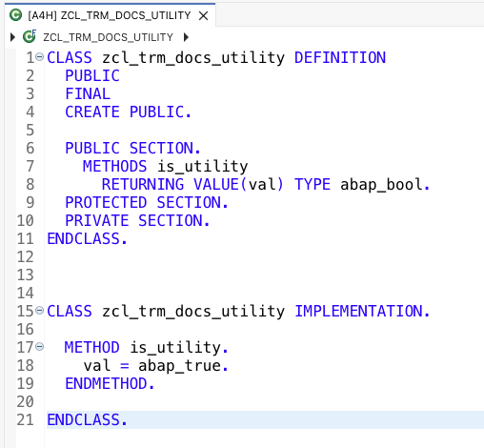Select the [A4H] ZCL_TRM_DOCS_UTILITY tab
Image resolution: width=484 pixels, height=448 pixels.
coord(110,15)
